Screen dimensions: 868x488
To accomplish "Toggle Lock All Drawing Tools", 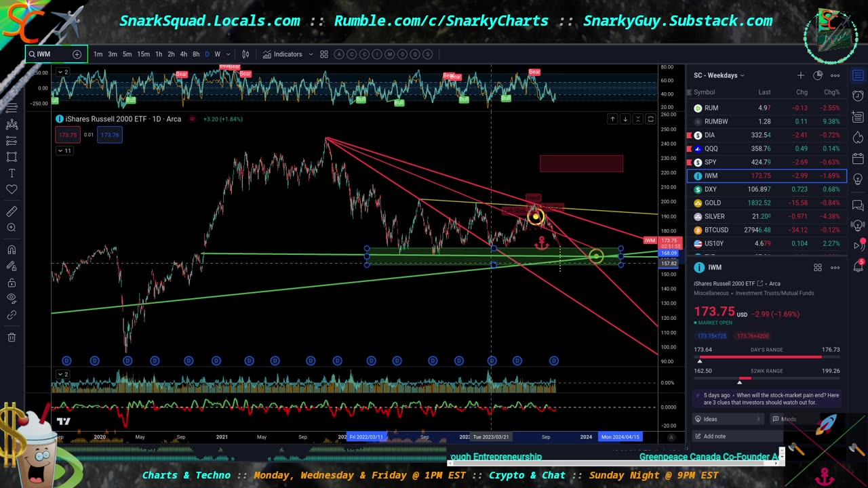I will click(x=12, y=283).
